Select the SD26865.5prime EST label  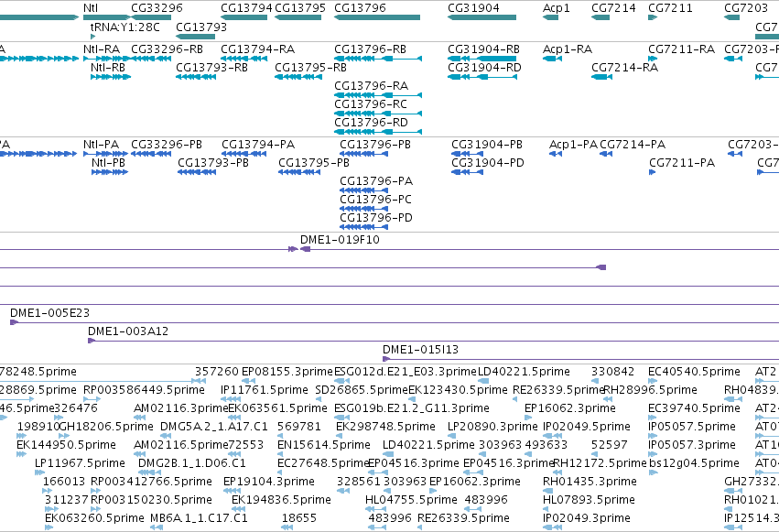point(362,390)
